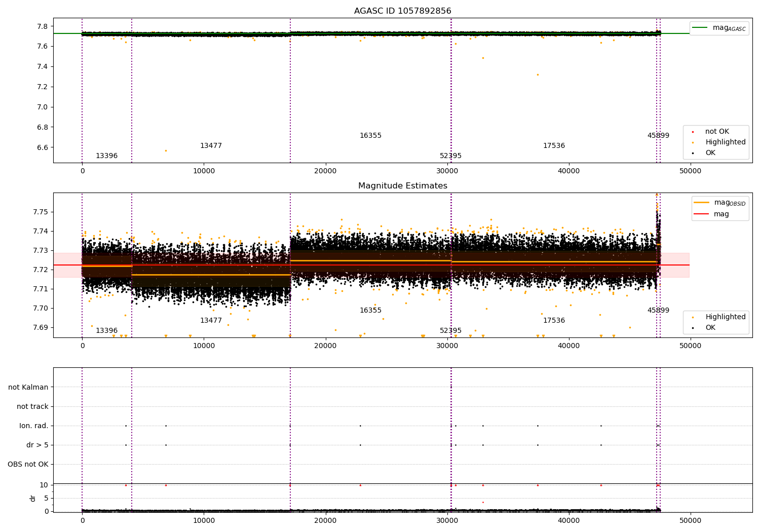Click OBSID label 13477 in top plot
Viewport: 760px width, 532px height.
click(x=211, y=146)
